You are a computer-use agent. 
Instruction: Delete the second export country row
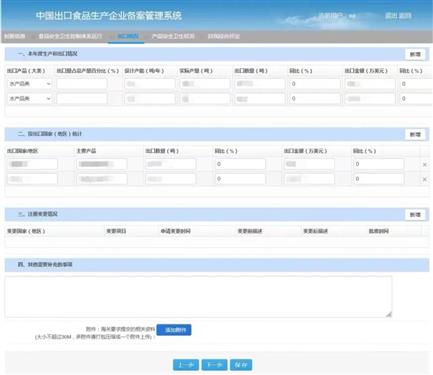click(424, 179)
